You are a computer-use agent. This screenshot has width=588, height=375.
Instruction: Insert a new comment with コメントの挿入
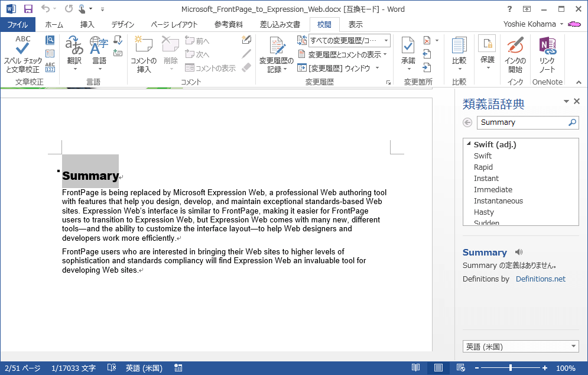pyautogui.click(x=144, y=55)
